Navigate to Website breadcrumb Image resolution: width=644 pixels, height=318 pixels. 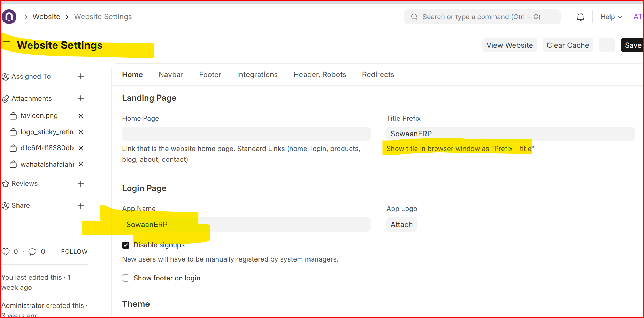tap(46, 17)
